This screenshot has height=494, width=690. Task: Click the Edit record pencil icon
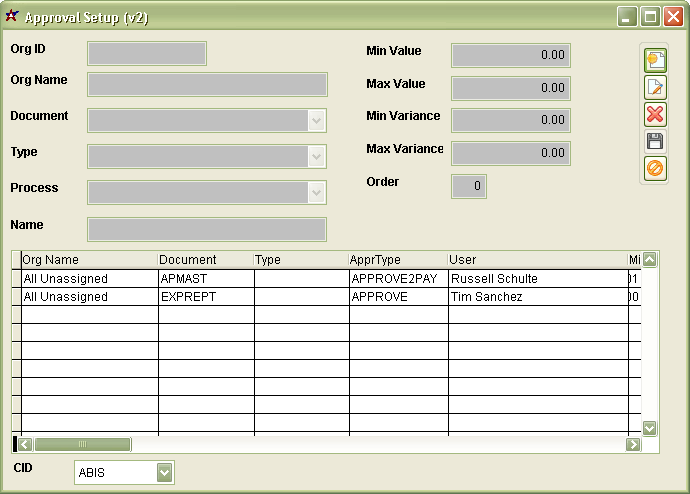(655, 87)
